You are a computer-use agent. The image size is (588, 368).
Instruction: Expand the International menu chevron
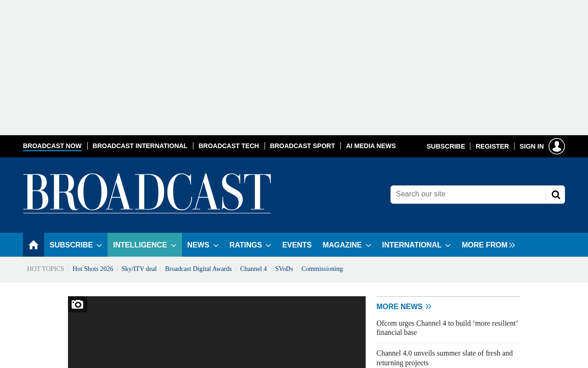448,246
